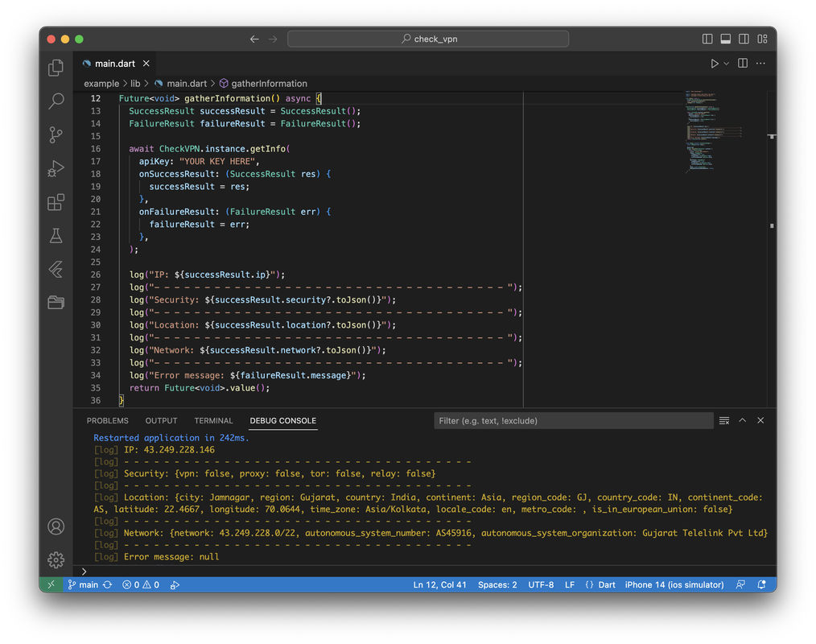This screenshot has width=816, height=644.
Task: Open errors and warnings count
Action: [141, 584]
